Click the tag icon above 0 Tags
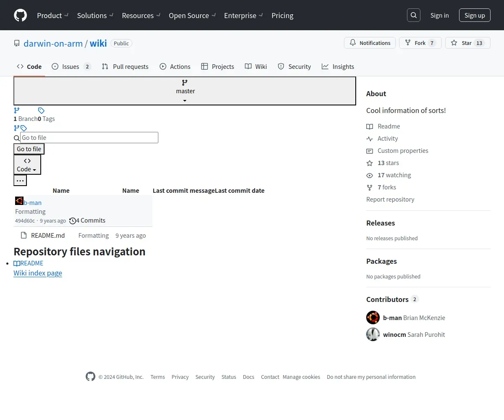Image resolution: width=504 pixels, height=420 pixels. [41, 110]
